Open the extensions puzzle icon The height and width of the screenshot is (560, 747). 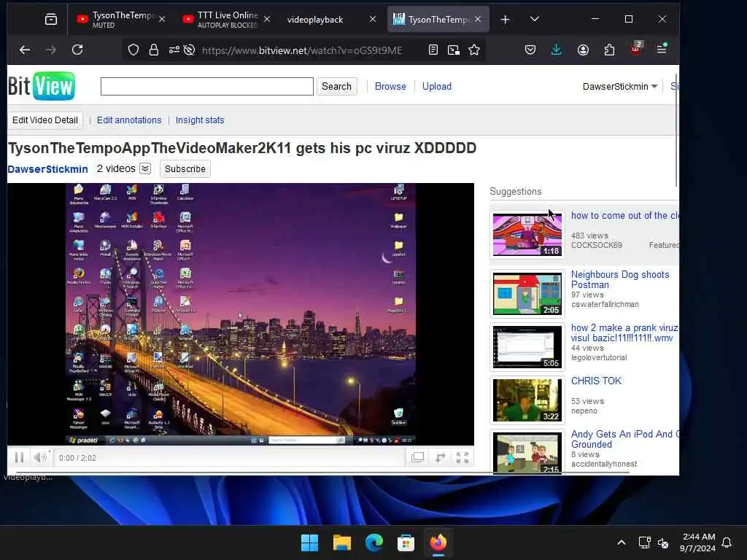pos(609,50)
